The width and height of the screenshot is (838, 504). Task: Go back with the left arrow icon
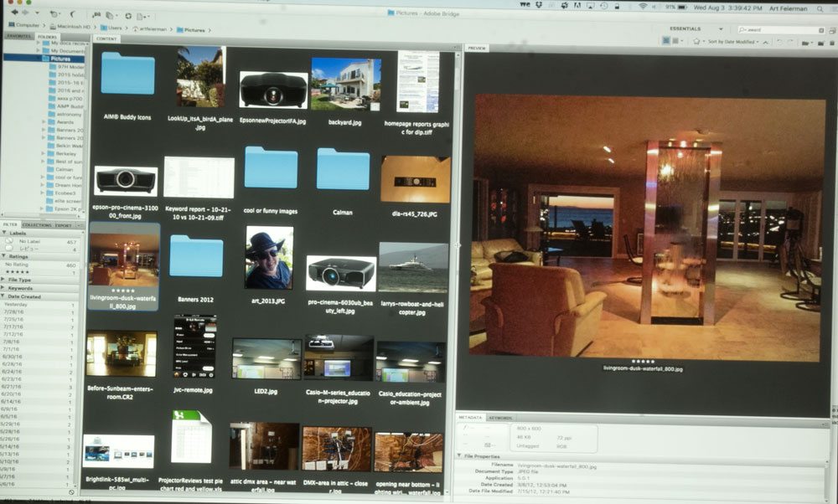point(14,13)
